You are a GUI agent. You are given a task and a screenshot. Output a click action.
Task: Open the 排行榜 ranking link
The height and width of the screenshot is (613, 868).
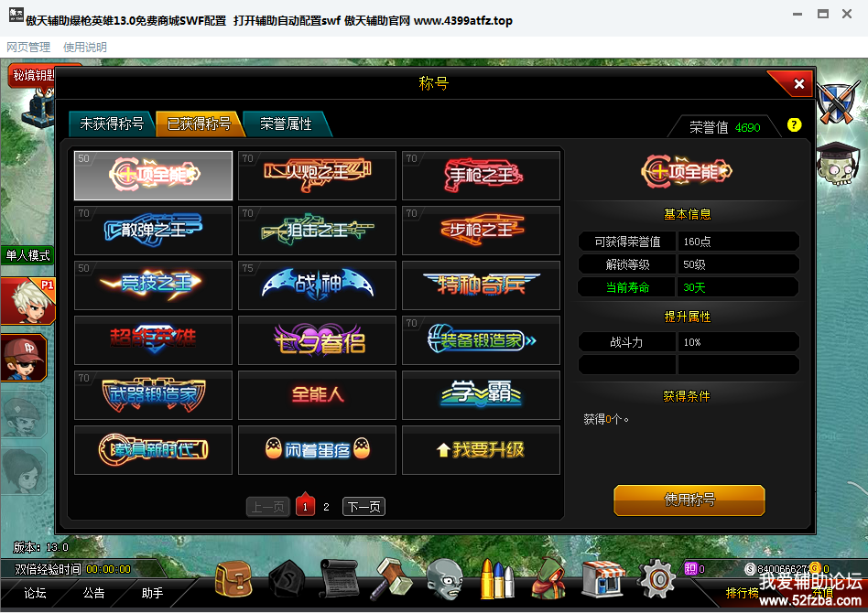point(742,593)
